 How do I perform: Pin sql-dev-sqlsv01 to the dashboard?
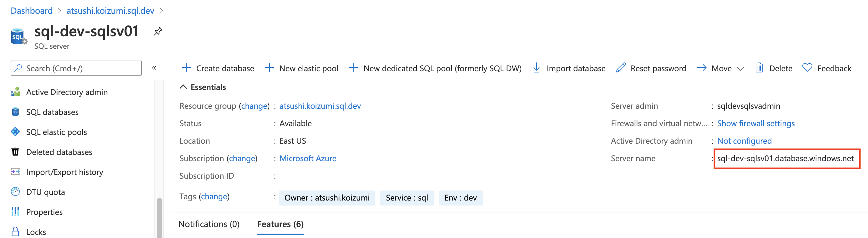pyautogui.click(x=158, y=32)
